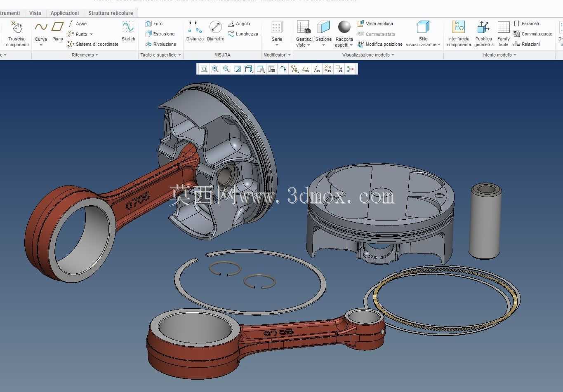Measure with the Distanza tool
This screenshot has width=563, height=392.
pos(195,31)
